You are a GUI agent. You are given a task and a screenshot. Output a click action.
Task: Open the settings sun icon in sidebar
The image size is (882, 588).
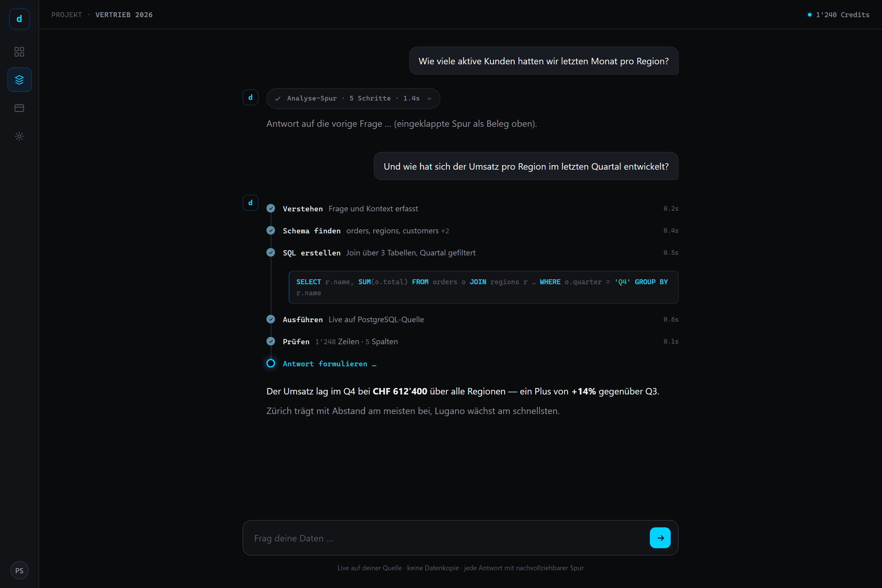point(19,136)
